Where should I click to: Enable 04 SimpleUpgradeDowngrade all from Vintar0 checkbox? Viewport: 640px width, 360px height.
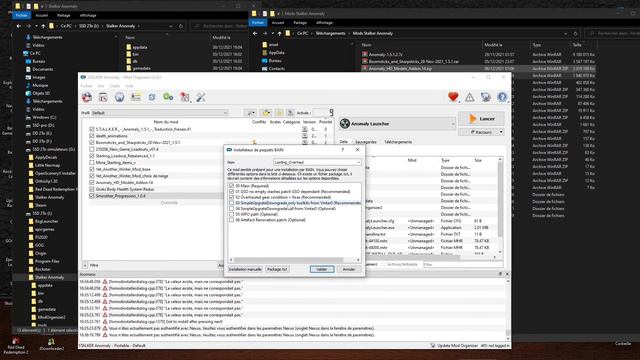click(x=231, y=209)
